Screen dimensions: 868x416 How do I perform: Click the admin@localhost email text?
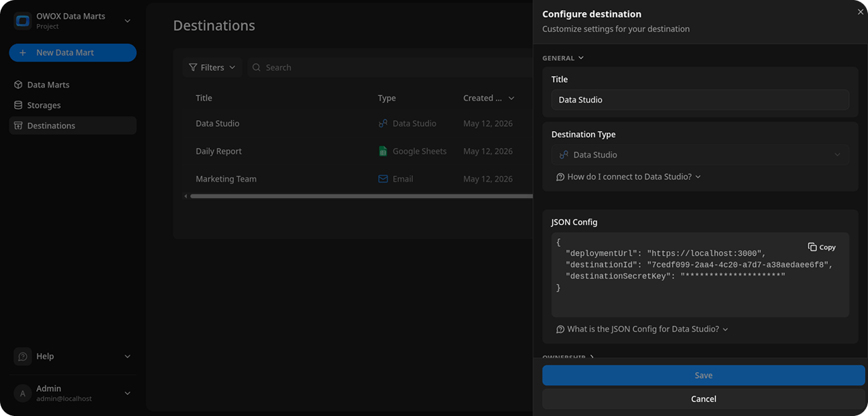coord(64,399)
